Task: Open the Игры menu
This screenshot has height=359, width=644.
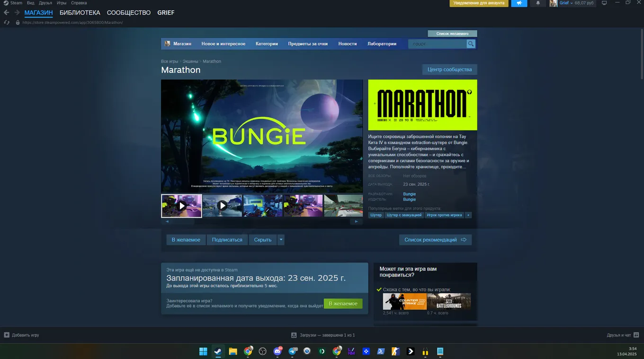Action: pos(62,3)
